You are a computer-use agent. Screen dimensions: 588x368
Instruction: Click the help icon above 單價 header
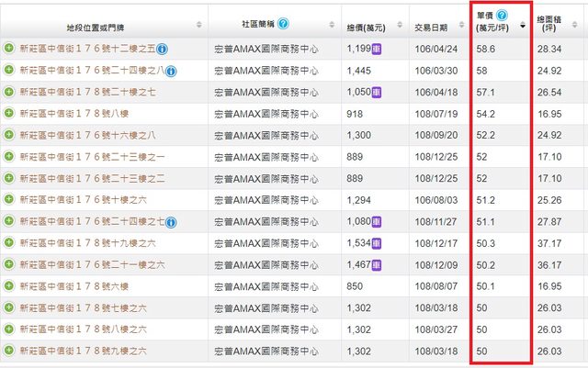click(x=502, y=16)
